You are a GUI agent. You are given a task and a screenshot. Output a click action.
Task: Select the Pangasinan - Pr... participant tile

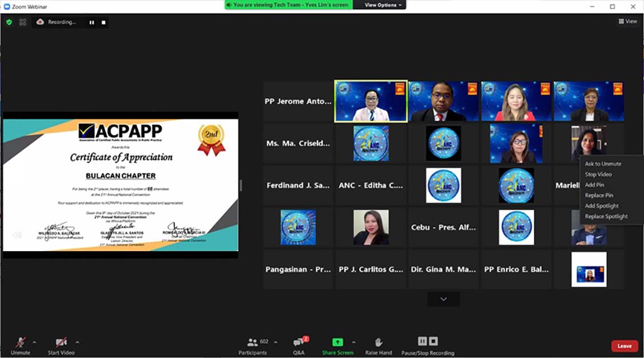(x=298, y=269)
